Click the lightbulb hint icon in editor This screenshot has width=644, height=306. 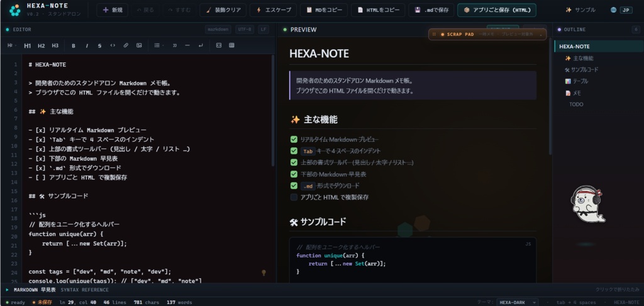(264, 273)
